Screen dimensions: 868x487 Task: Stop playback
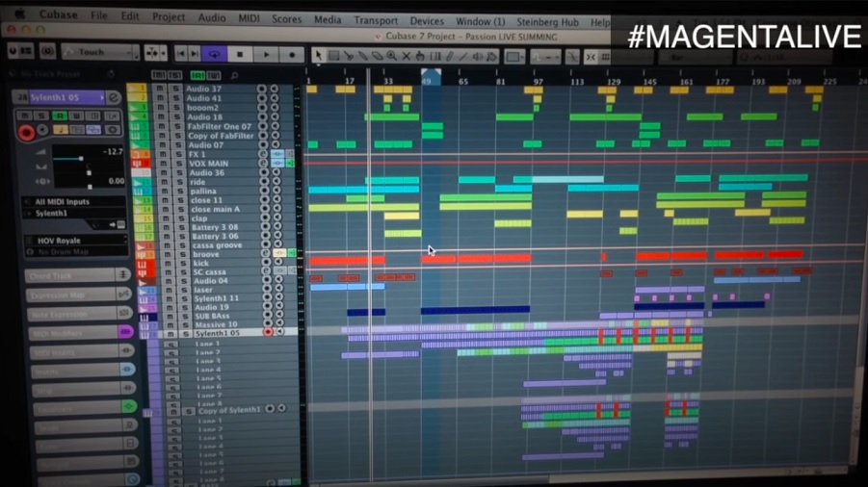point(240,54)
